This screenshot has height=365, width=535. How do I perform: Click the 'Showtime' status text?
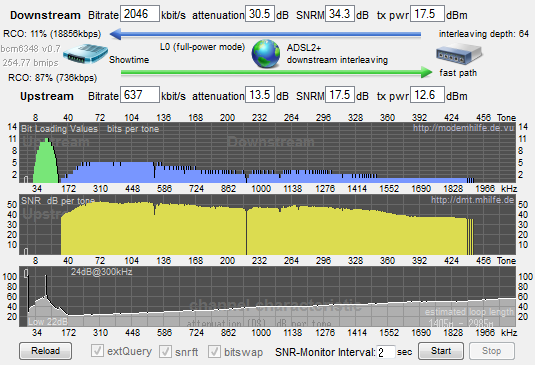pyautogui.click(x=129, y=60)
